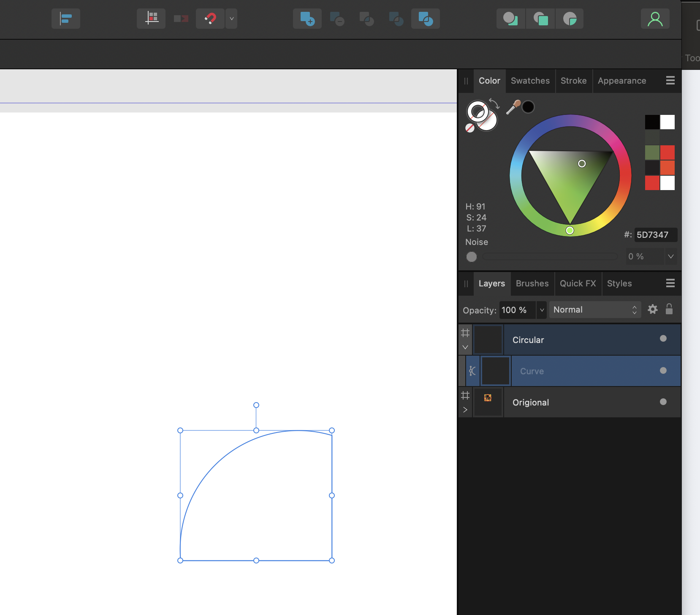The height and width of the screenshot is (615, 700).
Task: Click the Noise 0 % value field
Action: 644,256
